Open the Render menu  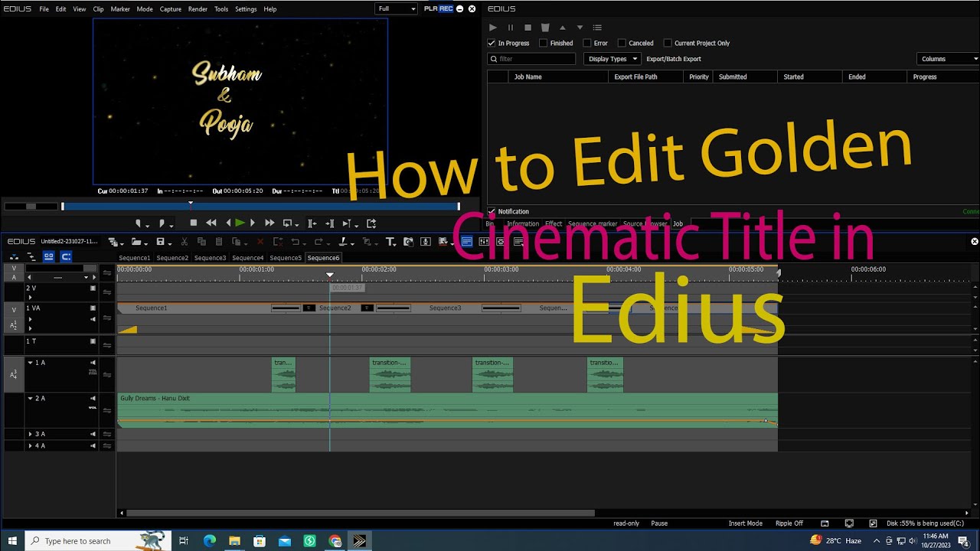click(x=198, y=9)
